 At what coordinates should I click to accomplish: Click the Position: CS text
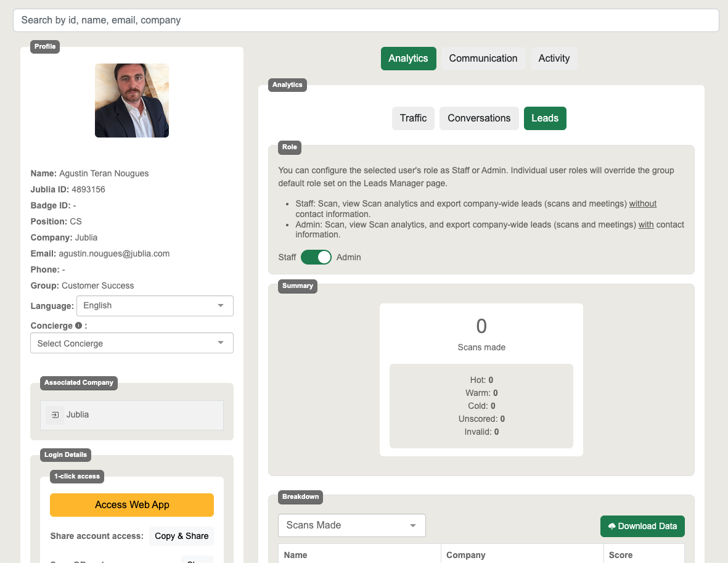pos(56,221)
